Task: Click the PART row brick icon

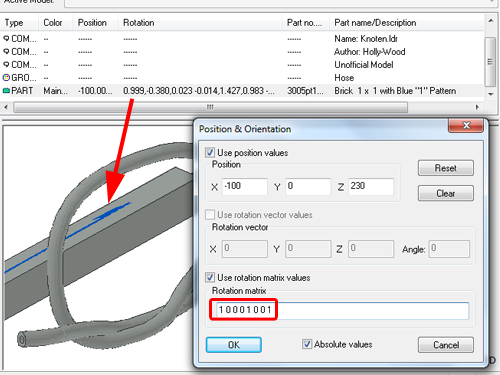Action: (6, 91)
